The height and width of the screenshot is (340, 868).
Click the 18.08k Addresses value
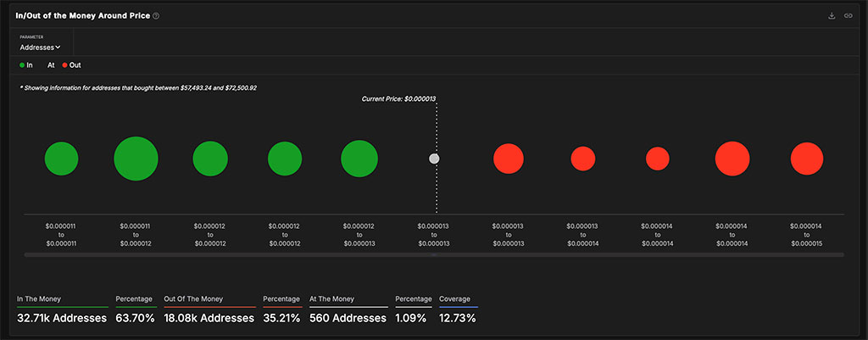point(209,319)
